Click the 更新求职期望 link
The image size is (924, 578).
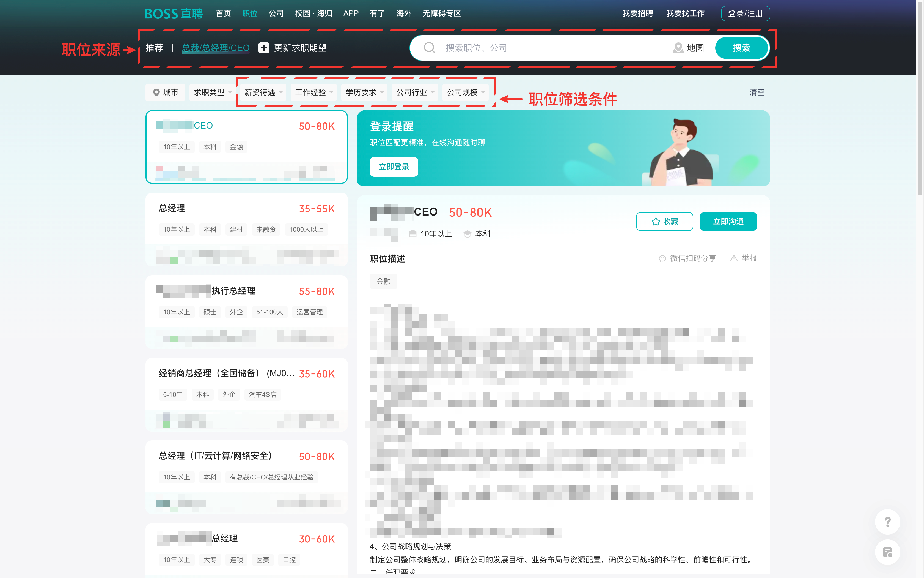click(300, 48)
